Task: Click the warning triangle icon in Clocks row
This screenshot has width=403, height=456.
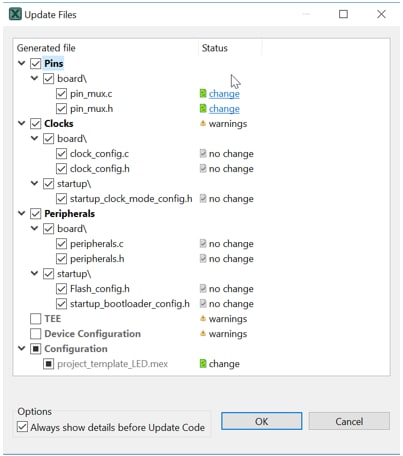Action: coord(203,123)
